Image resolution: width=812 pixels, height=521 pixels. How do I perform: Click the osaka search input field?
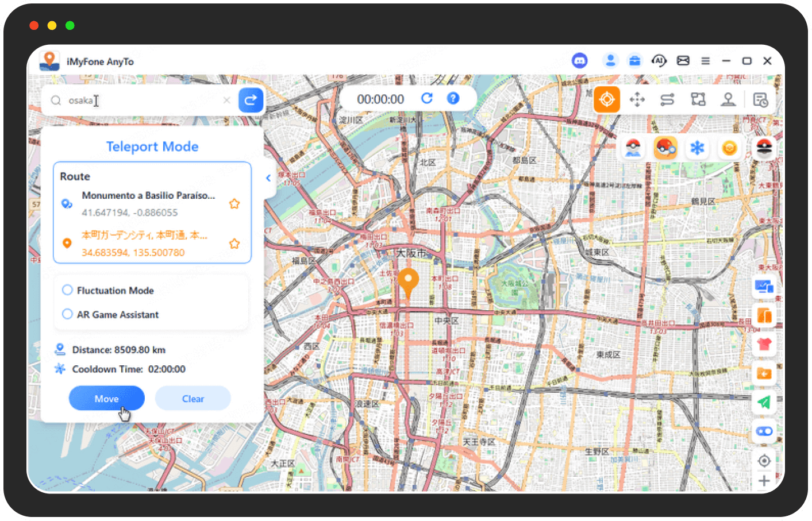tap(144, 101)
